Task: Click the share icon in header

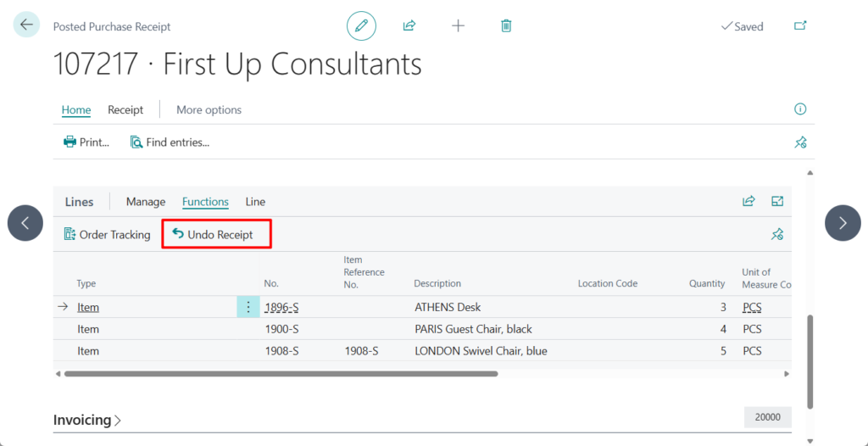Action: pyautogui.click(x=409, y=25)
